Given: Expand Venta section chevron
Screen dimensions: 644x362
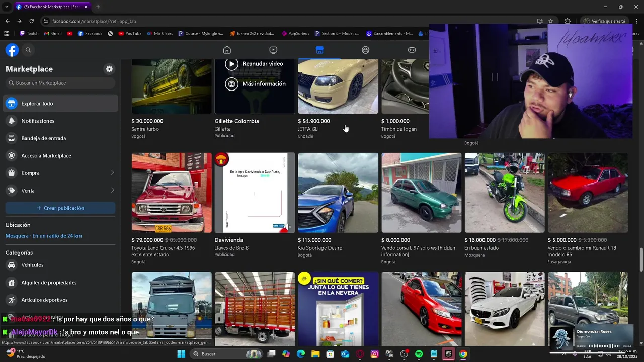Looking at the screenshot, I should coord(112,191).
